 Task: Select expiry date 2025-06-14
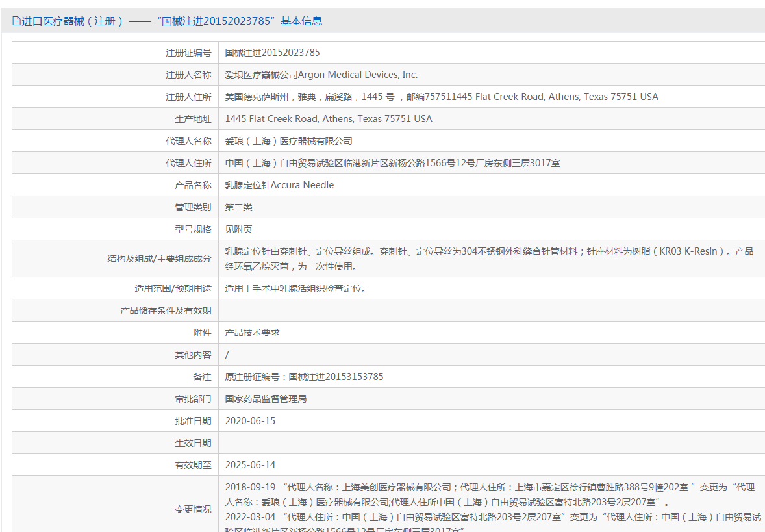[x=250, y=465]
